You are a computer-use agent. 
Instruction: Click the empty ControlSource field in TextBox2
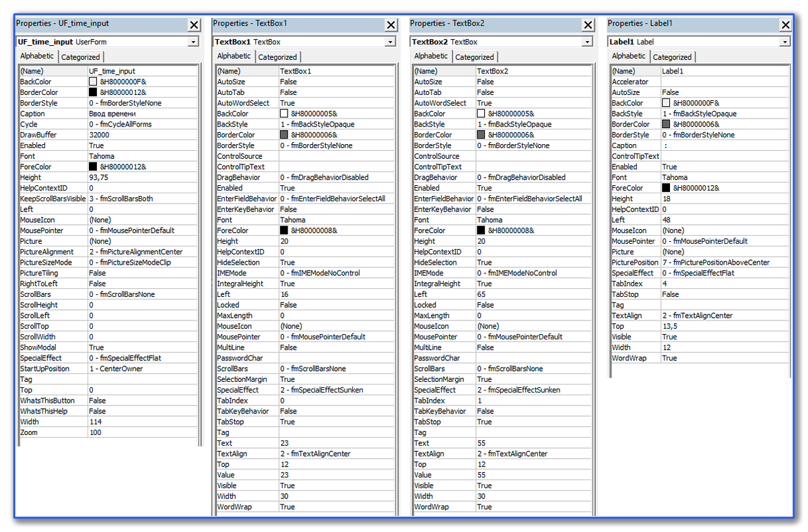click(534, 156)
